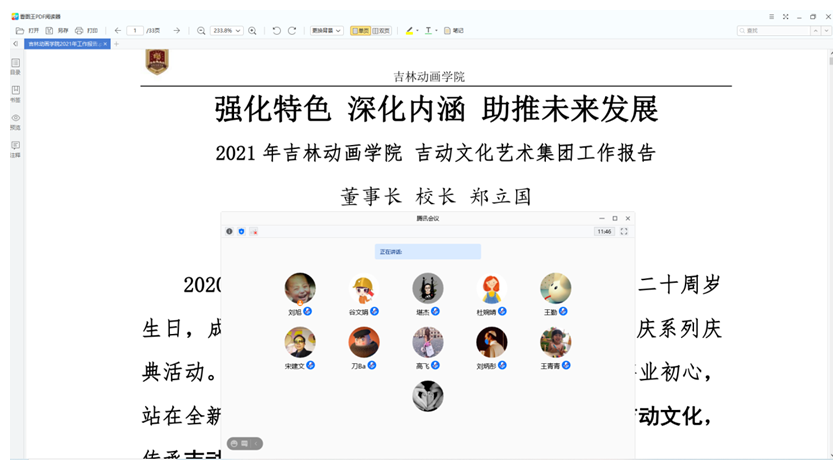
Task: Open the 更换背景 background dropdown
Action: click(326, 31)
